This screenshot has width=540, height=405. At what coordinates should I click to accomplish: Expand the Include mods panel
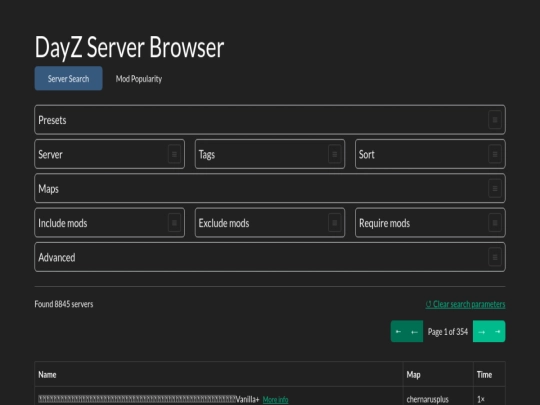110,223
